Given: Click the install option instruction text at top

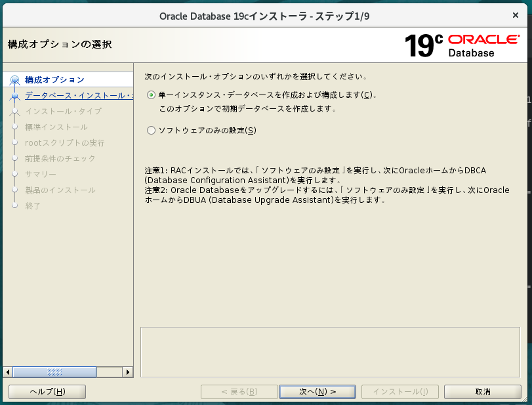Looking at the screenshot, I should point(256,76).
